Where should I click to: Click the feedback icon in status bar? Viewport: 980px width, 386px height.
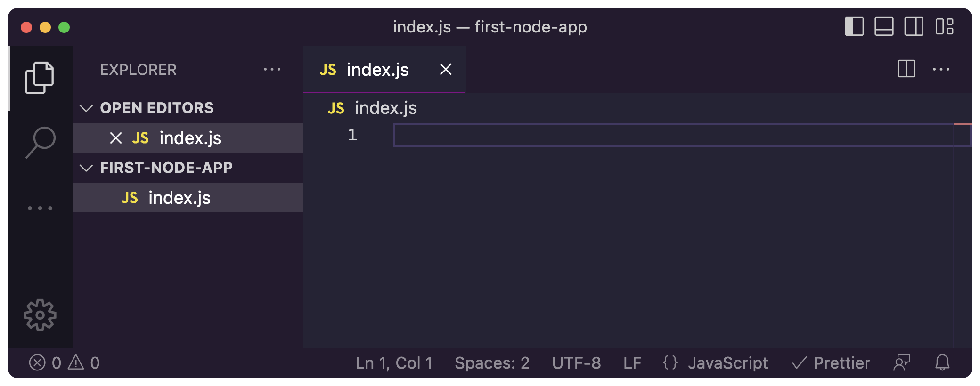(x=902, y=362)
